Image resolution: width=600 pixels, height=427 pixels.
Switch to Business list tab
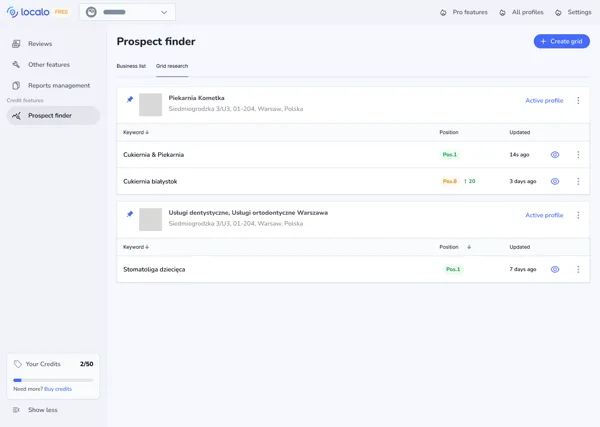coord(131,66)
